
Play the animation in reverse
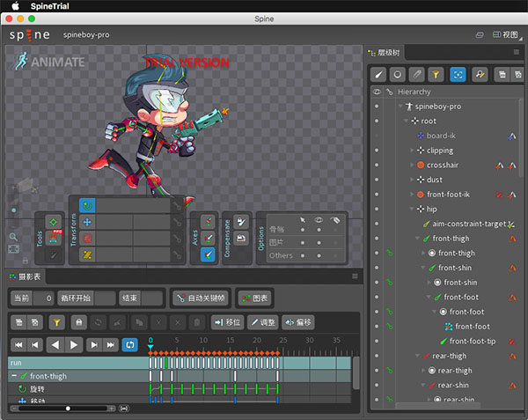point(55,345)
